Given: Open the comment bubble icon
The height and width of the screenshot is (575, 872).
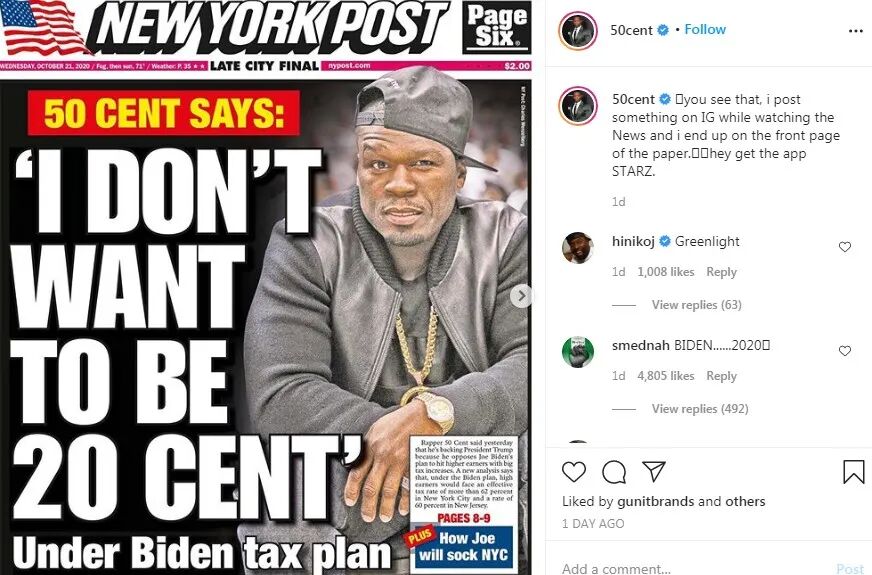Looking at the screenshot, I should tap(614, 472).
